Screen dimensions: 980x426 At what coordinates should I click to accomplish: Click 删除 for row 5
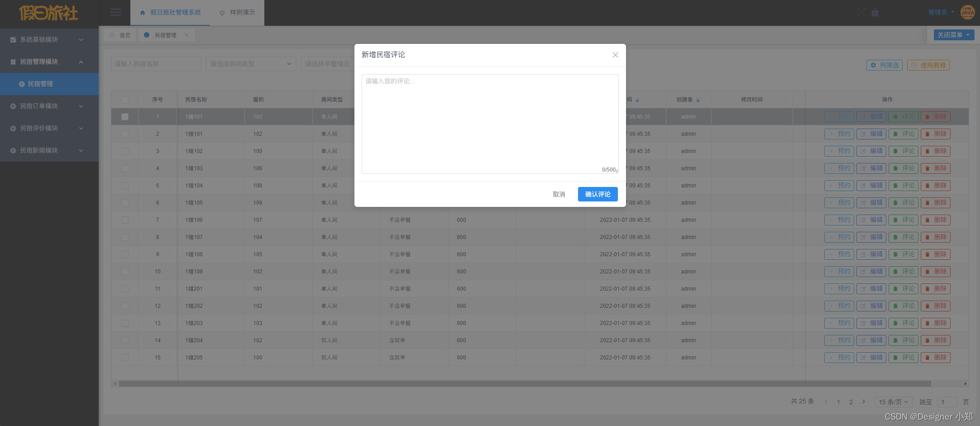pos(936,186)
